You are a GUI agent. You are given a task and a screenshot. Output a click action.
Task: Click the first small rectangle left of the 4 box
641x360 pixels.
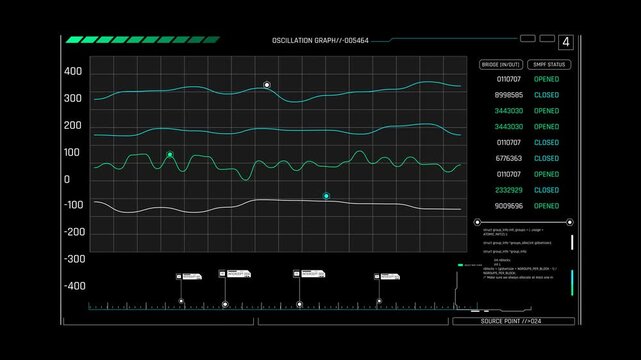[x=528, y=38]
